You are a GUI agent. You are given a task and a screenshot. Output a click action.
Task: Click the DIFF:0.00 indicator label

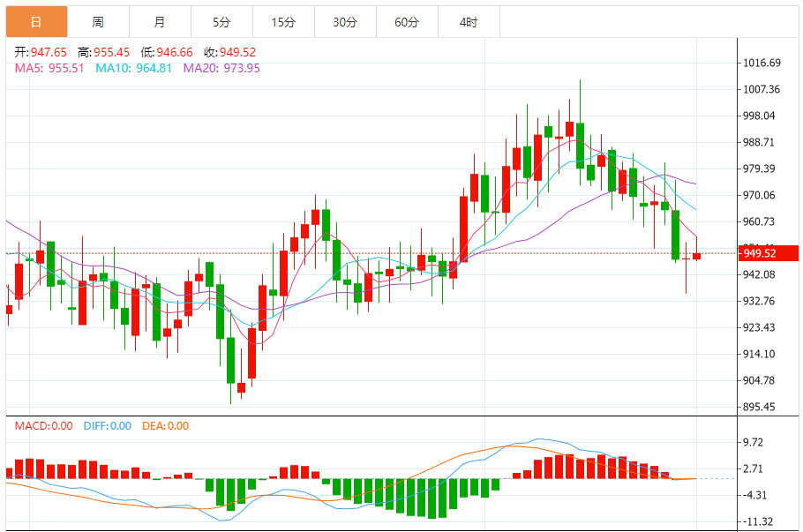[x=108, y=426]
